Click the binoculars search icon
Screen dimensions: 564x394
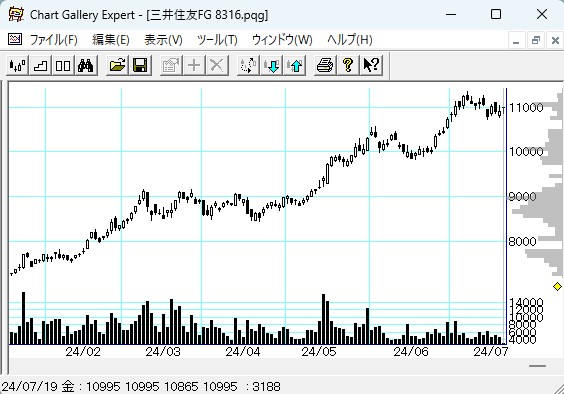[86, 65]
